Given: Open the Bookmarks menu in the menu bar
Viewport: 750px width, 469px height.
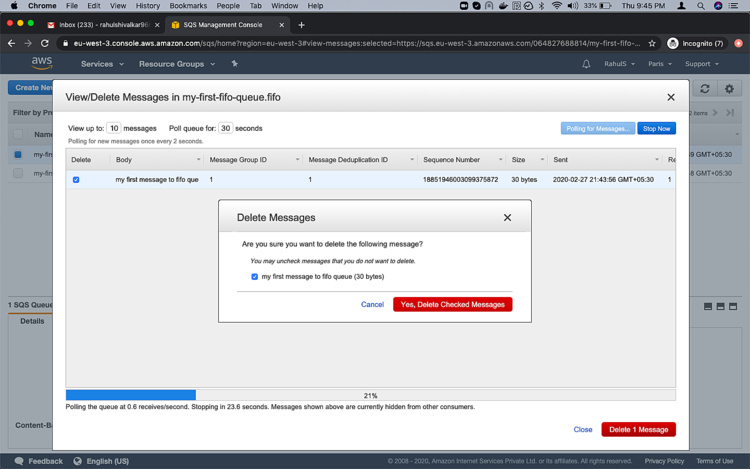Looking at the screenshot, I should click(x=188, y=6).
